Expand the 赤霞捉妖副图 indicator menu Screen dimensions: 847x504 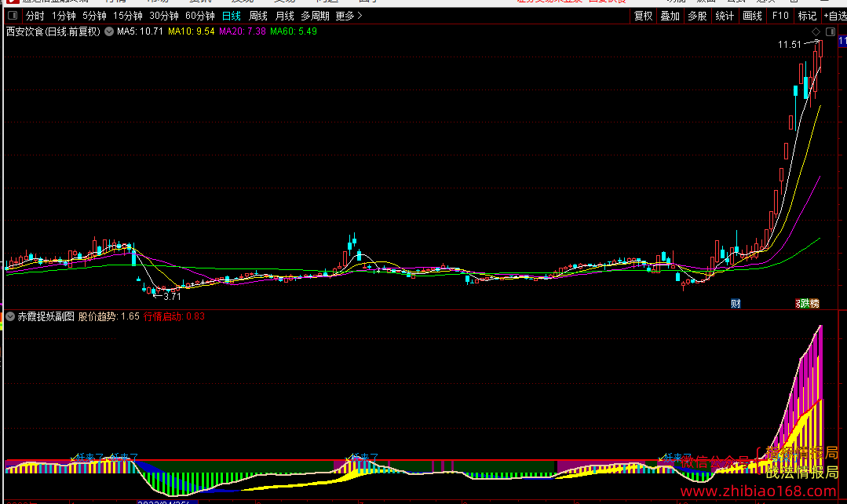point(10,316)
